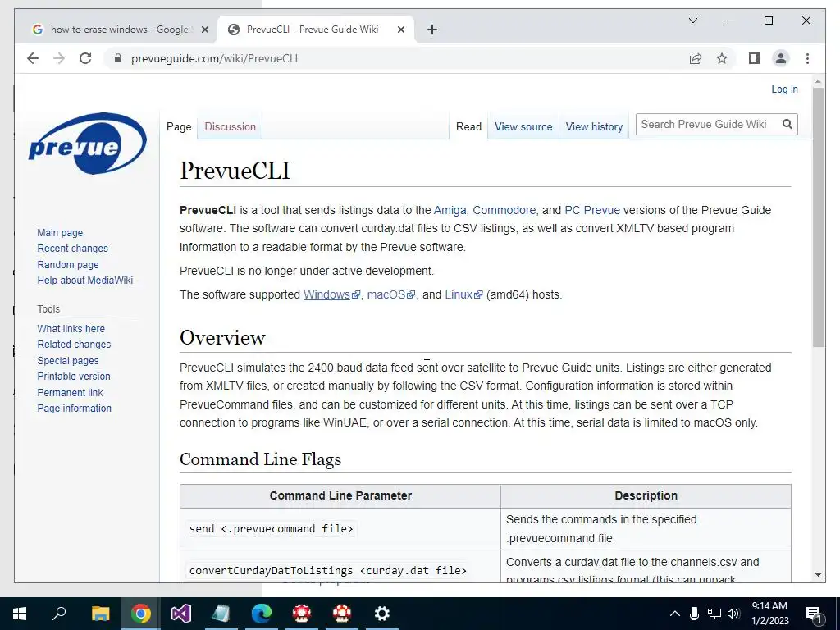Open the Chrome profile avatar menu

(x=781, y=58)
